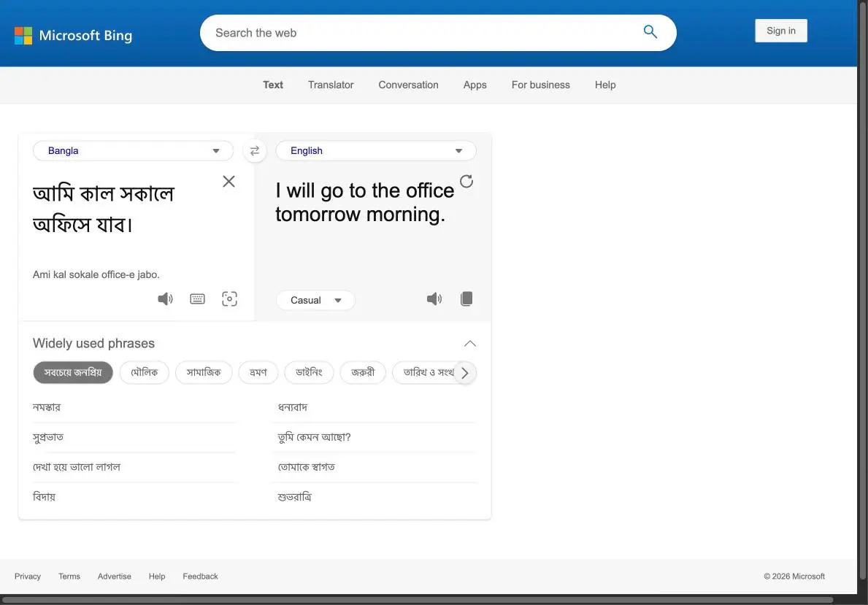The width and height of the screenshot is (868, 605).
Task: Open the For business tab
Action: click(540, 85)
